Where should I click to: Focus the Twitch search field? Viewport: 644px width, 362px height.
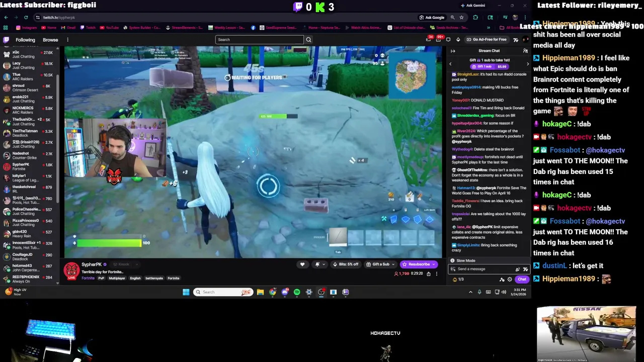(260, 40)
